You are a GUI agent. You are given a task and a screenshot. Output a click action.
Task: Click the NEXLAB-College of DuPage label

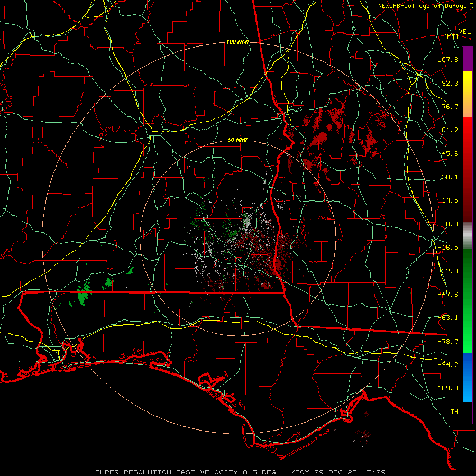tap(425, 6)
